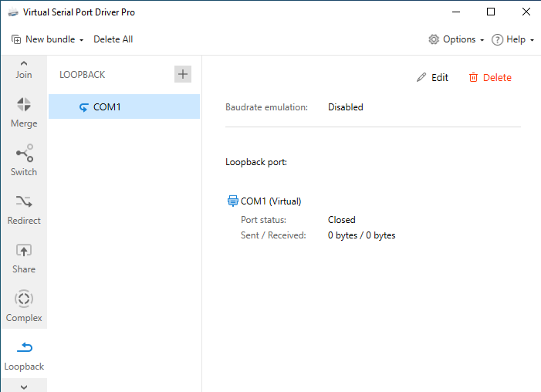Maximize the application window

tap(491, 12)
